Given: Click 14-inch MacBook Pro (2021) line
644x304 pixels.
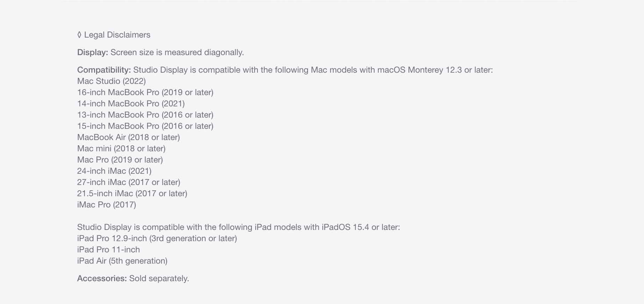Looking at the screenshot, I should point(131,104).
